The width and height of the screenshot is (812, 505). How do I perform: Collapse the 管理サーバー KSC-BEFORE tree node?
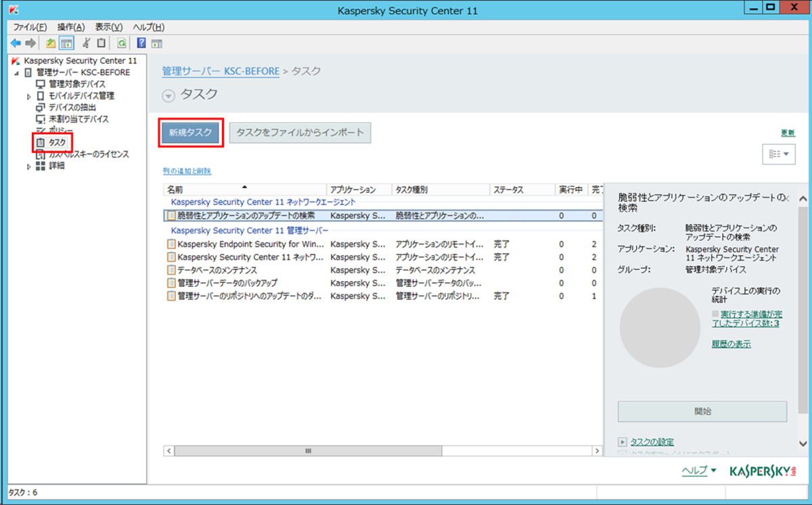(17, 72)
